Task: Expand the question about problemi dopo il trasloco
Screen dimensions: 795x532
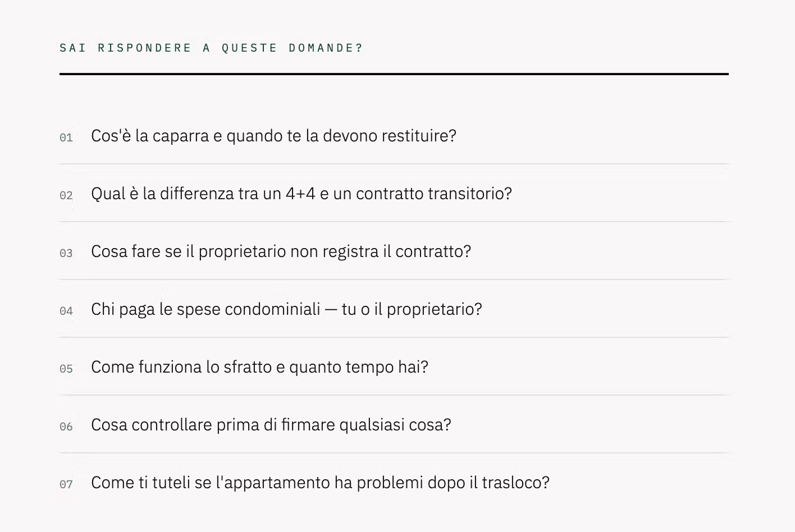Action: pos(394,483)
